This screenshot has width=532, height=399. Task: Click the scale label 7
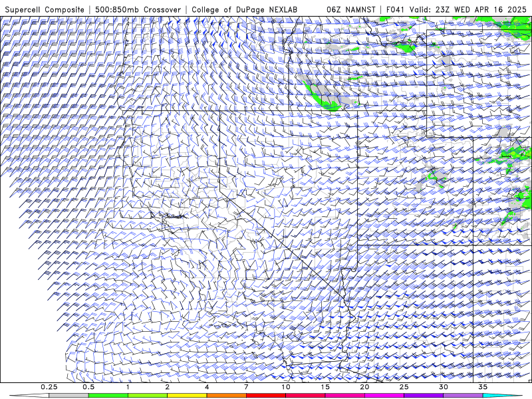click(246, 387)
